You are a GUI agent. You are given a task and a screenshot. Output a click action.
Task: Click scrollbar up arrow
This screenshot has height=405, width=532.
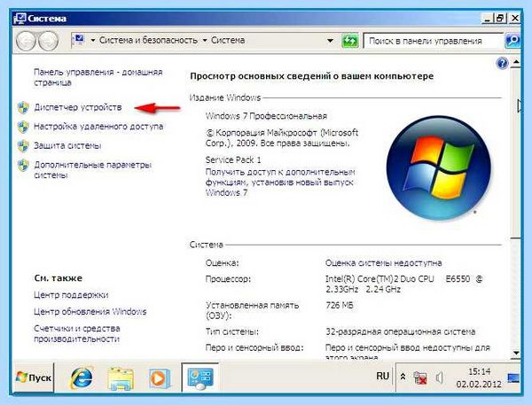pyautogui.click(x=516, y=62)
